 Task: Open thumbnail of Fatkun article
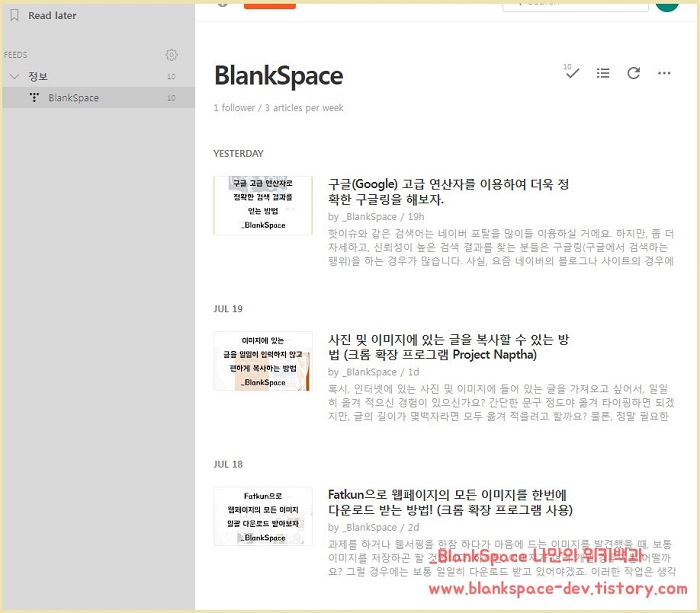(x=263, y=516)
